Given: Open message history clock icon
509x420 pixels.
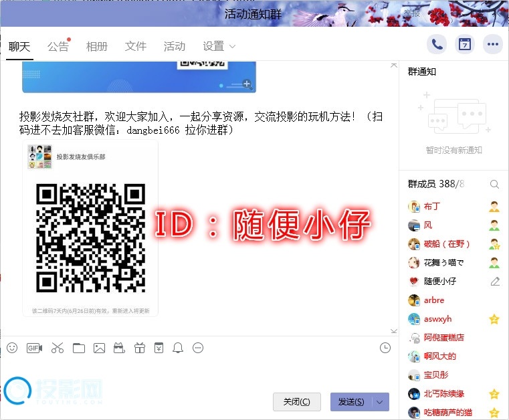Looking at the screenshot, I should tap(385, 348).
